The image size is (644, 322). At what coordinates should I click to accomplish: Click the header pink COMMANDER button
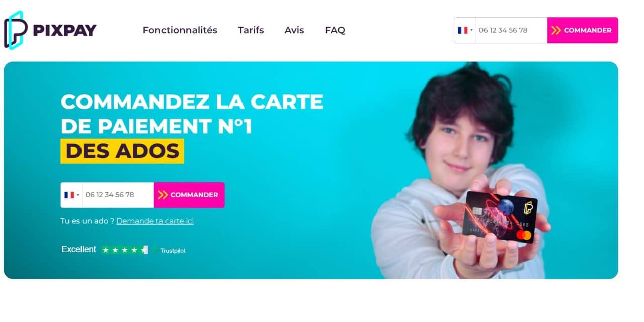click(583, 30)
